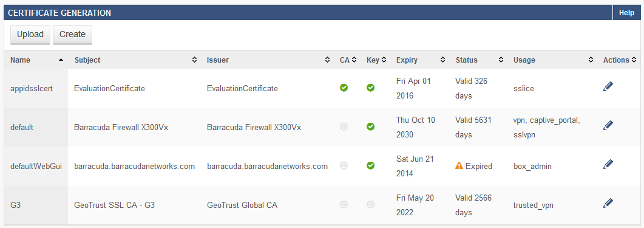The height and width of the screenshot is (228, 644).
Task: Sort certificates by the Expiry column arrows
Action: [x=442, y=60]
